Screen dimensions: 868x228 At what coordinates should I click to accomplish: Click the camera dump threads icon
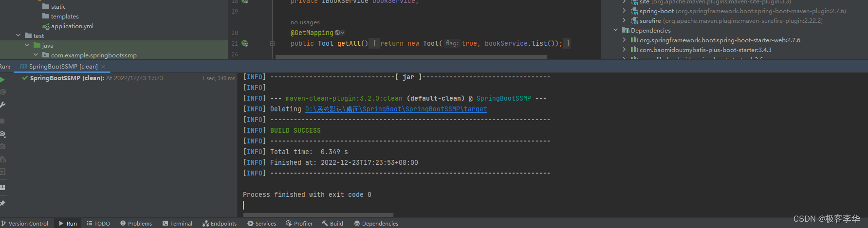click(x=2, y=146)
